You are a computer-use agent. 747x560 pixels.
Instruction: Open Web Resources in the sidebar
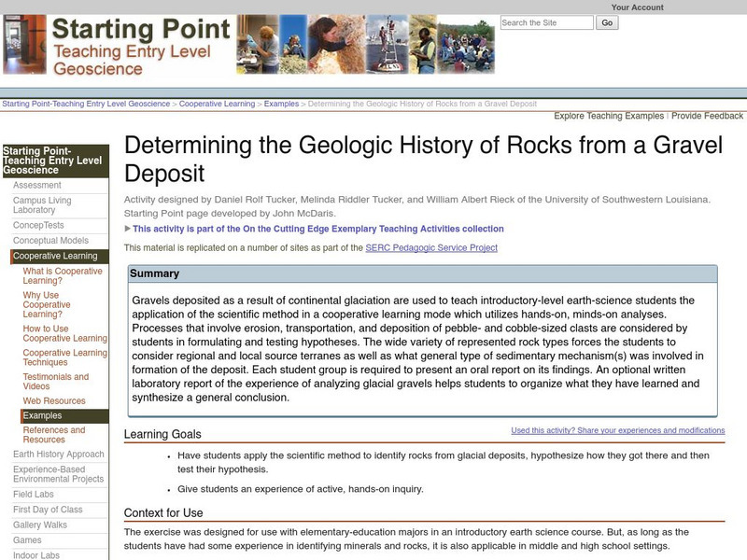54,401
